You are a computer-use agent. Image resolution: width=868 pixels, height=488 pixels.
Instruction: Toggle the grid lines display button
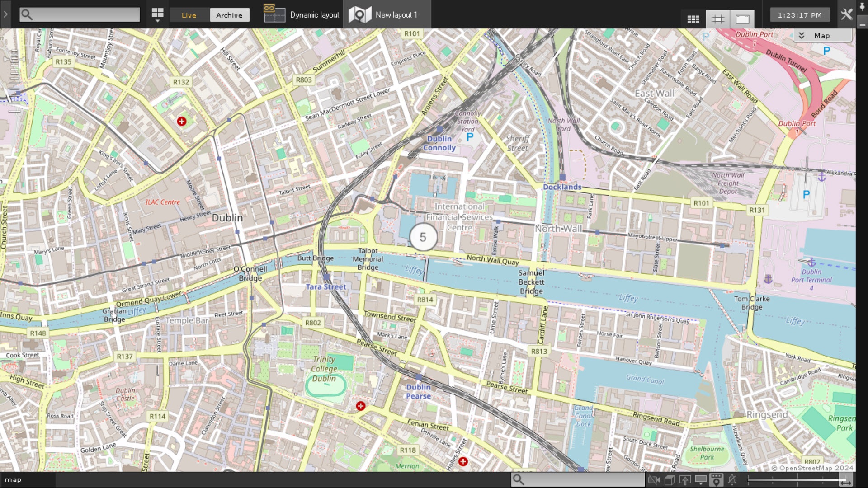click(718, 19)
